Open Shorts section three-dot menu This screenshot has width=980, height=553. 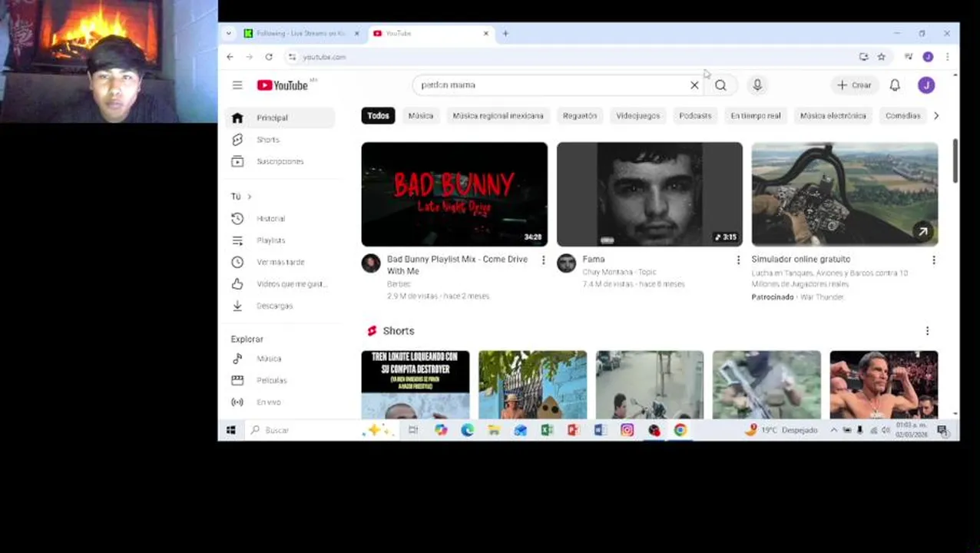pyautogui.click(x=927, y=331)
